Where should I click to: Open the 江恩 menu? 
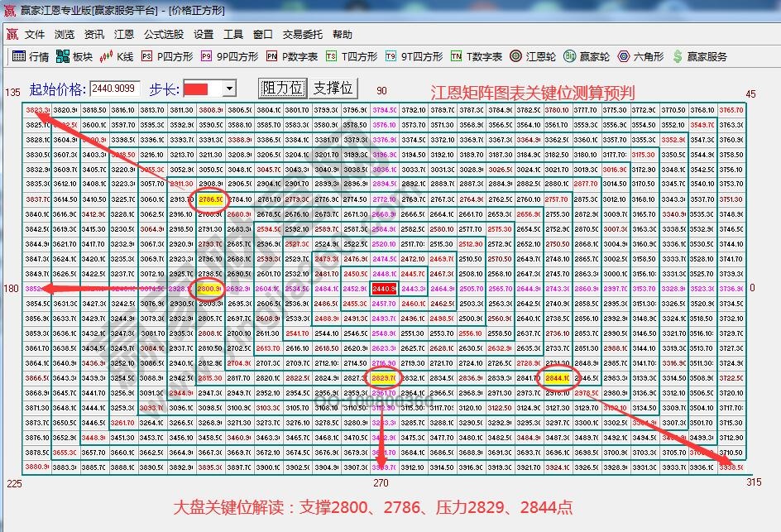124,35
